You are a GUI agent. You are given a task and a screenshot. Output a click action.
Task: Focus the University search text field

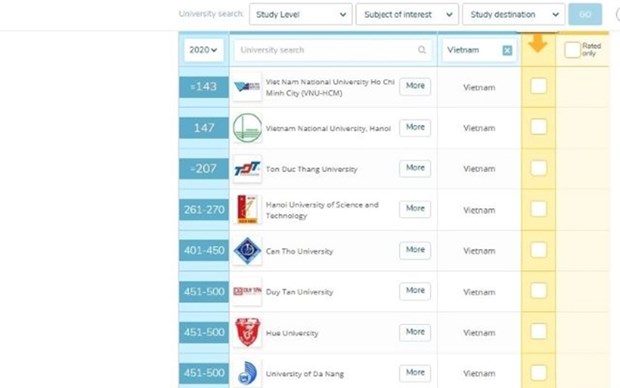[333, 50]
